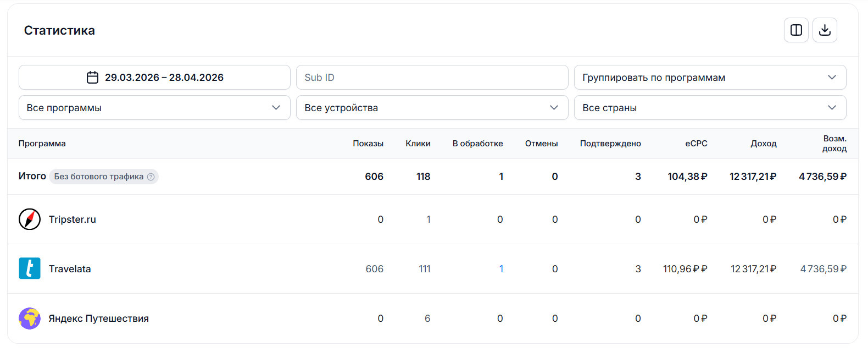Click the column layout toggle icon
Screen dimensions: 868x357
(796, 30)
